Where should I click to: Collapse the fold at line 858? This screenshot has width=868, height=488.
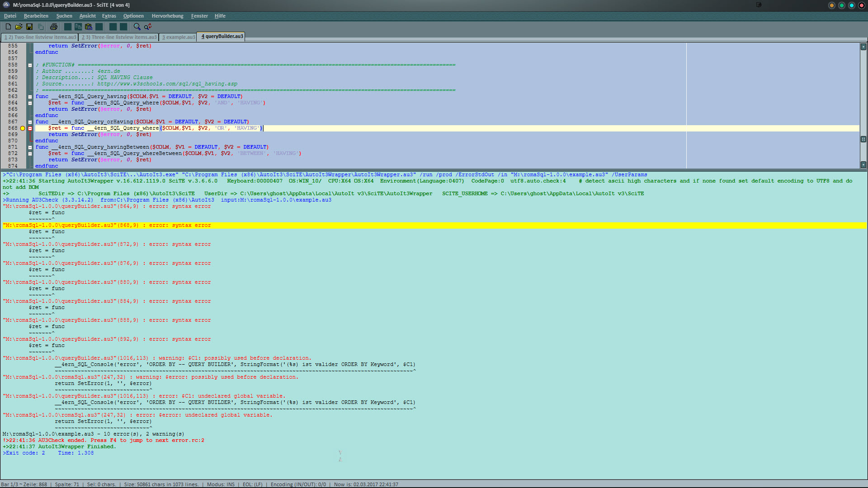[30, 65]
